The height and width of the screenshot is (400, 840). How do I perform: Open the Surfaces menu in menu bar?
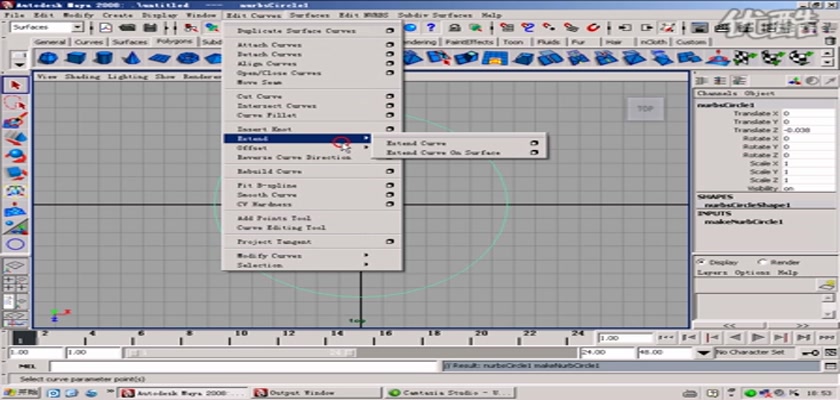(x=310, y=15)
